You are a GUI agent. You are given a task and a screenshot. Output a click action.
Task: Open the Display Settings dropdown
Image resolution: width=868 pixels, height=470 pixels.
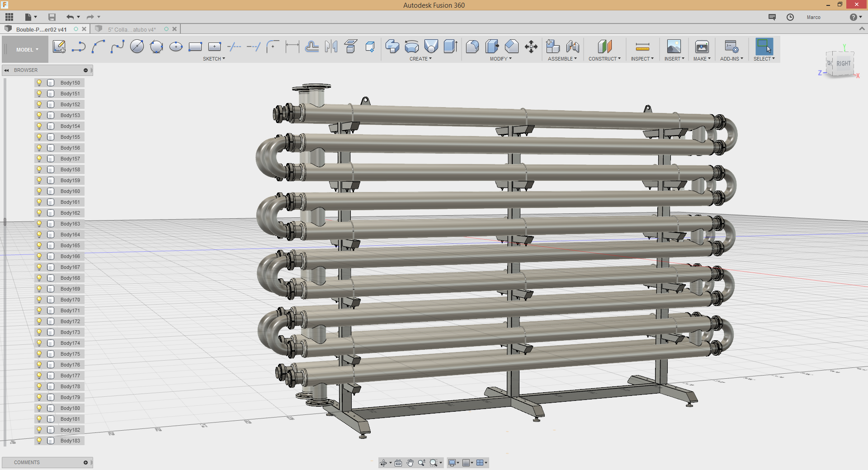coord(453,463)
